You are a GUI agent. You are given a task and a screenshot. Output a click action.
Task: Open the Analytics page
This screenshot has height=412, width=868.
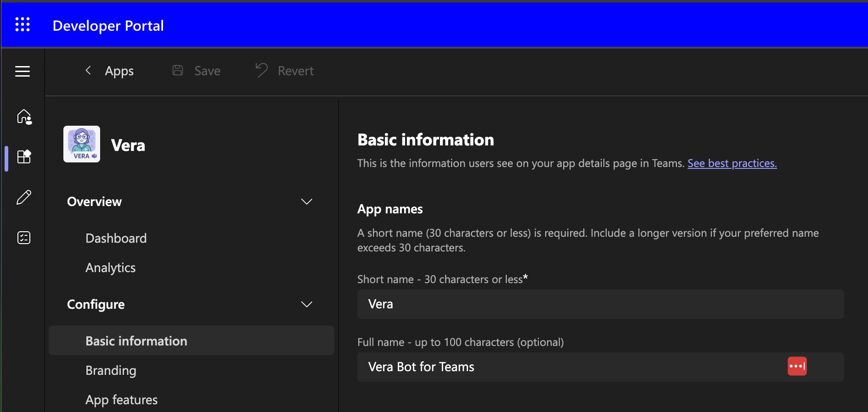(x=111, y=268)
